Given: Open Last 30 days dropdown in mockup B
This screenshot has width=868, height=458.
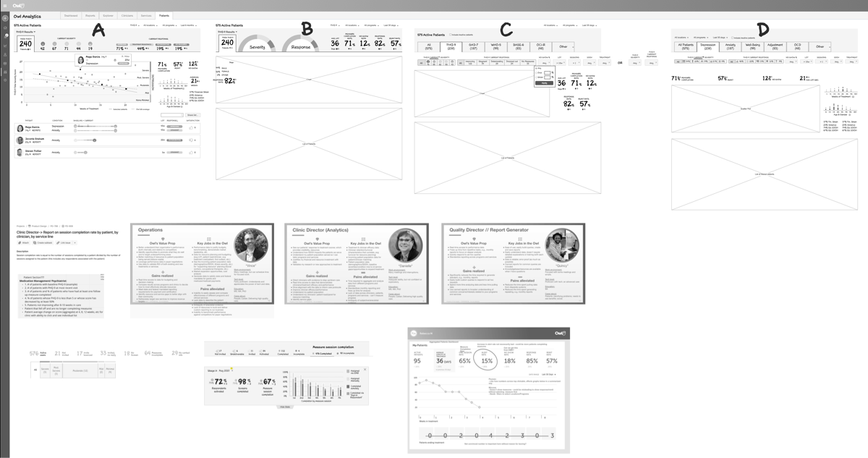Looking at the screenshot, I should (x=390, y=25).
